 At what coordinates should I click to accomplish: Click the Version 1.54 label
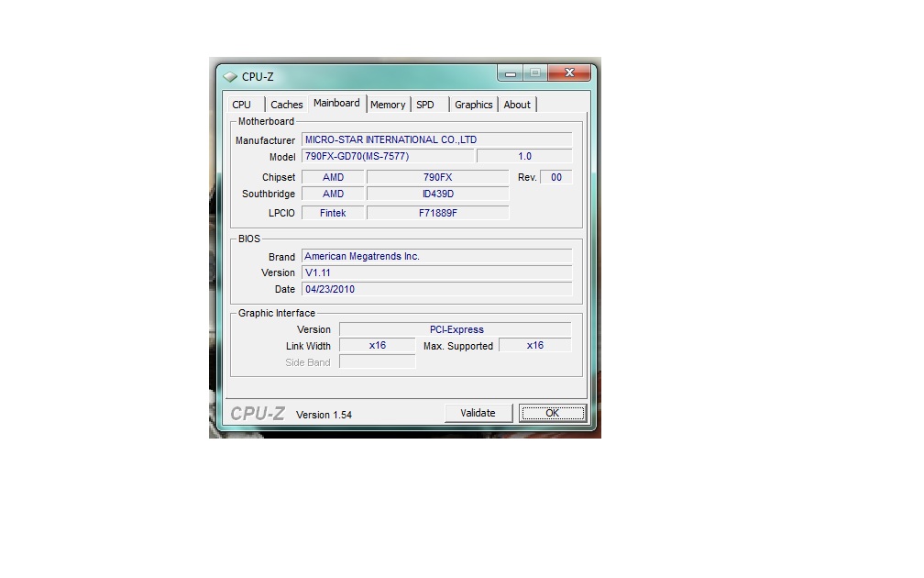(324, 415)
